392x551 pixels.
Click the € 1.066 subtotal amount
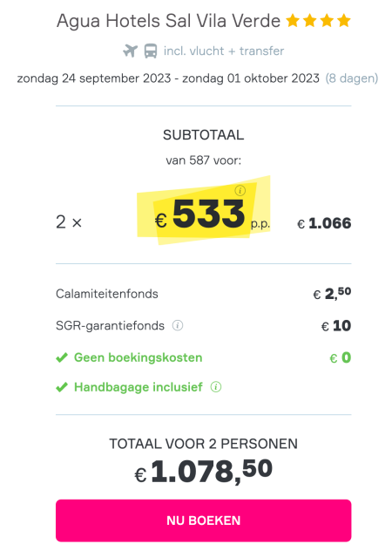coord(324,223)
